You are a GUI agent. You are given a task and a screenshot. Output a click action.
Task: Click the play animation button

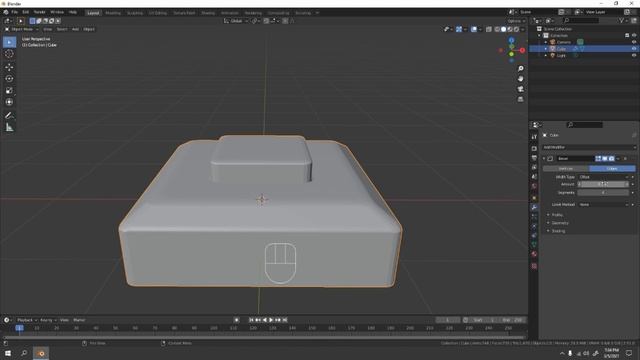[271, 320]
